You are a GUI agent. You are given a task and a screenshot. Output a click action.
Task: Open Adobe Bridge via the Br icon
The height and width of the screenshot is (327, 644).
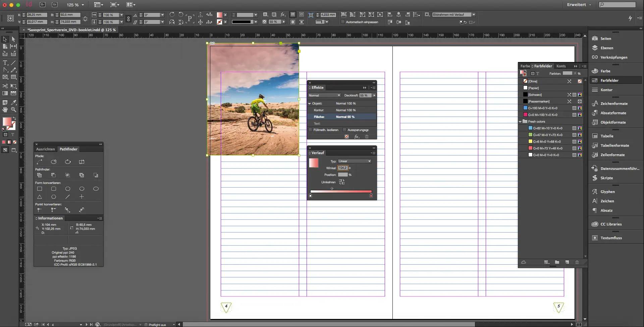(43, 5)
